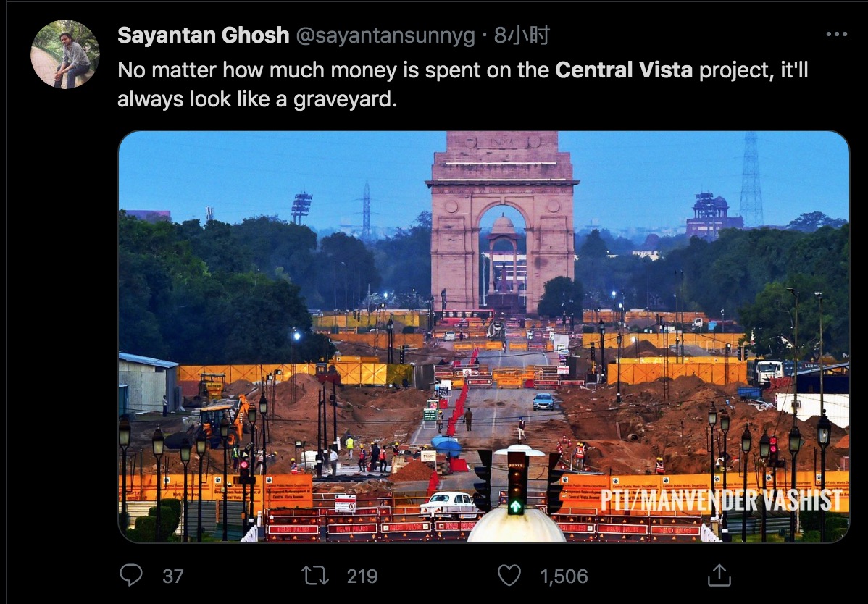
Task: Click the tweet text ending with graveyard
Action: [463, 85]
